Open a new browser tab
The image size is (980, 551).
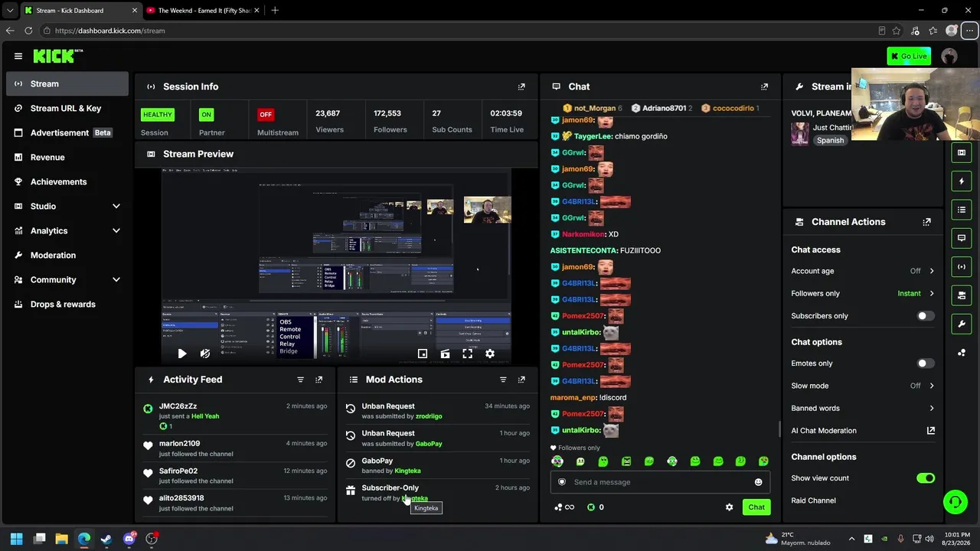[275, 11]
